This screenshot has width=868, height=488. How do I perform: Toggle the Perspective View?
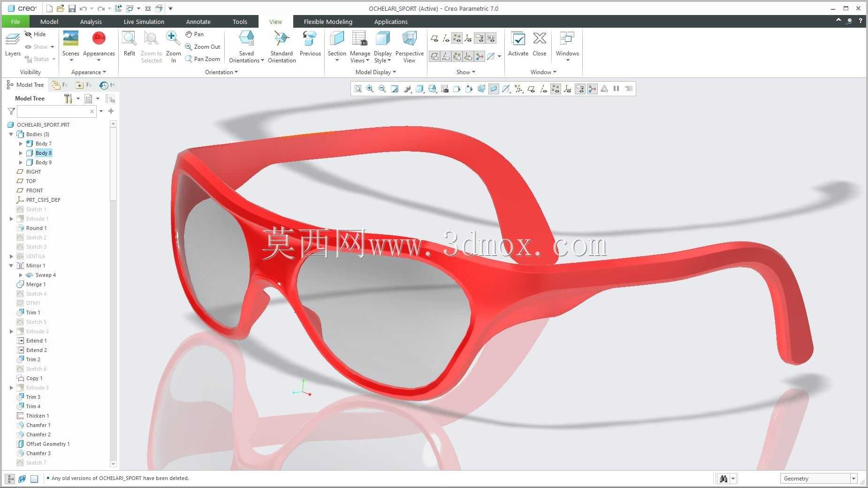pos(409,47)
